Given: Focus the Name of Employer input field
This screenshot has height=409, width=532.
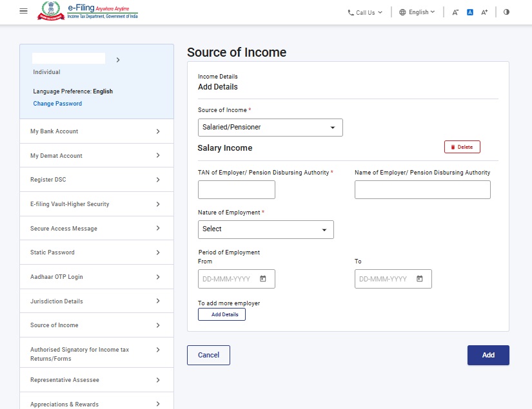Looking at the screenshot, I should tap(422, 189).
